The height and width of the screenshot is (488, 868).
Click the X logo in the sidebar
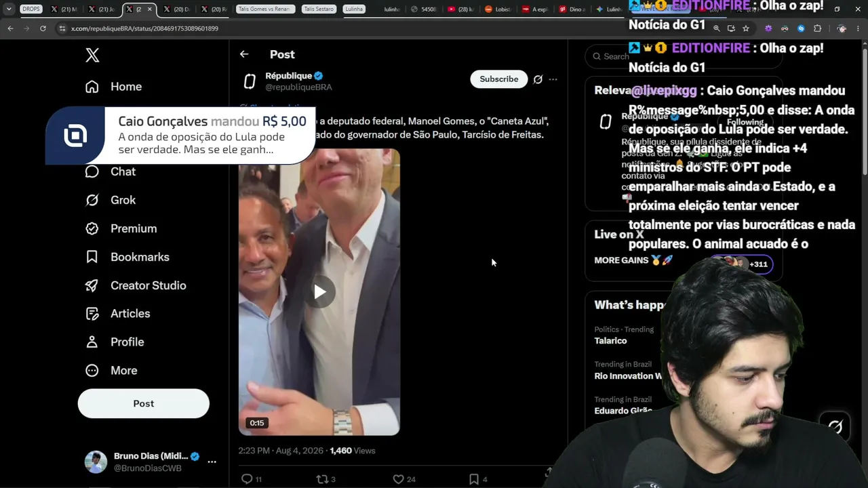pyautogui.click(x=92, y=56)
